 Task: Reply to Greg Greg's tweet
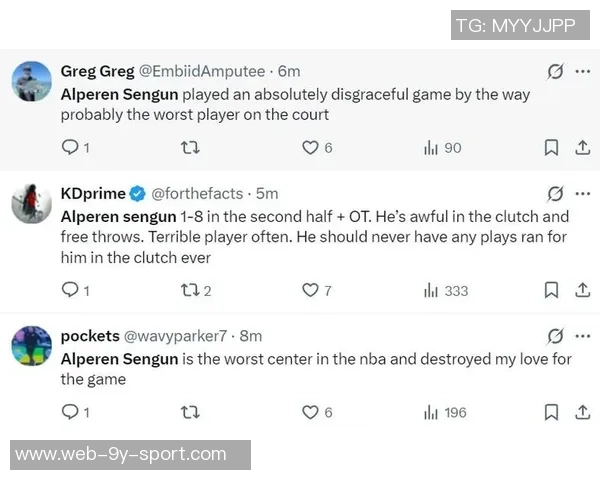70,148
